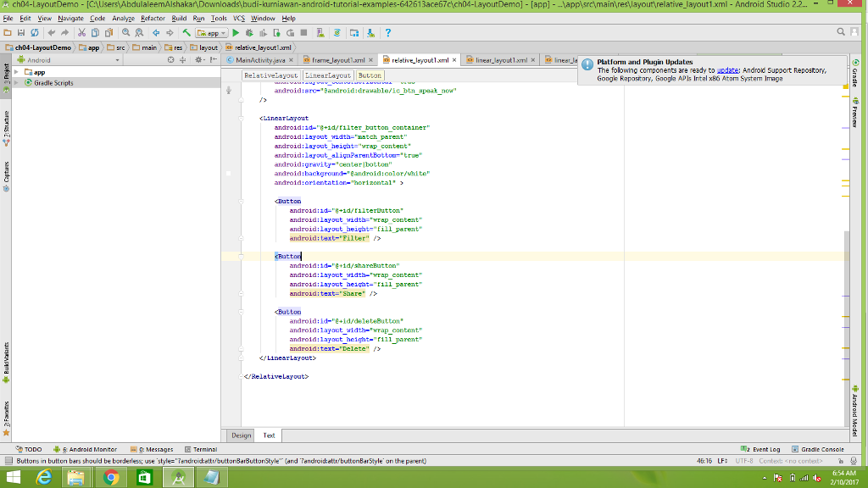Click the Replace magnifier icon

[139, 33]
